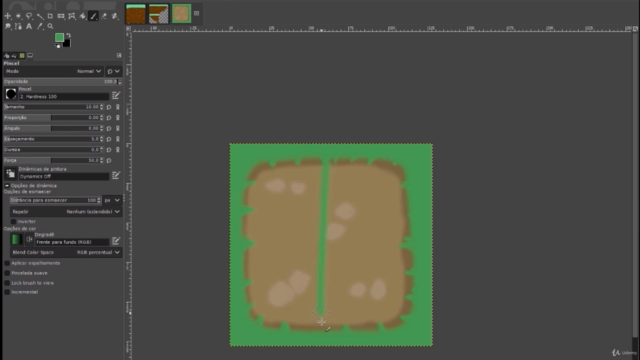
Task: Toggle link Proporção to brush default
Action: [x=118, y=118]
